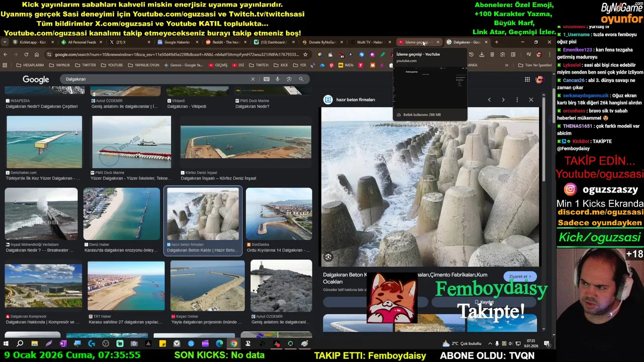Open OneNote from taskbar

coord(63,343)
